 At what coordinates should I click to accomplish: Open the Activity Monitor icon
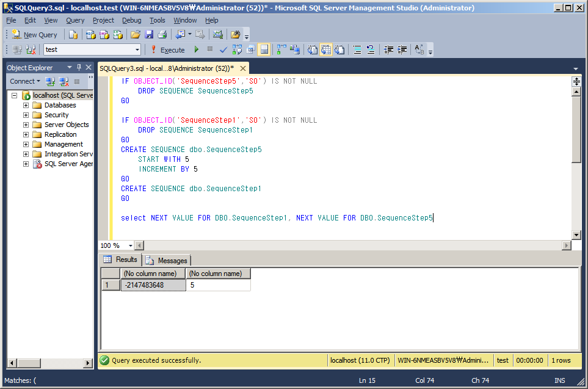[x=217, y=35]
